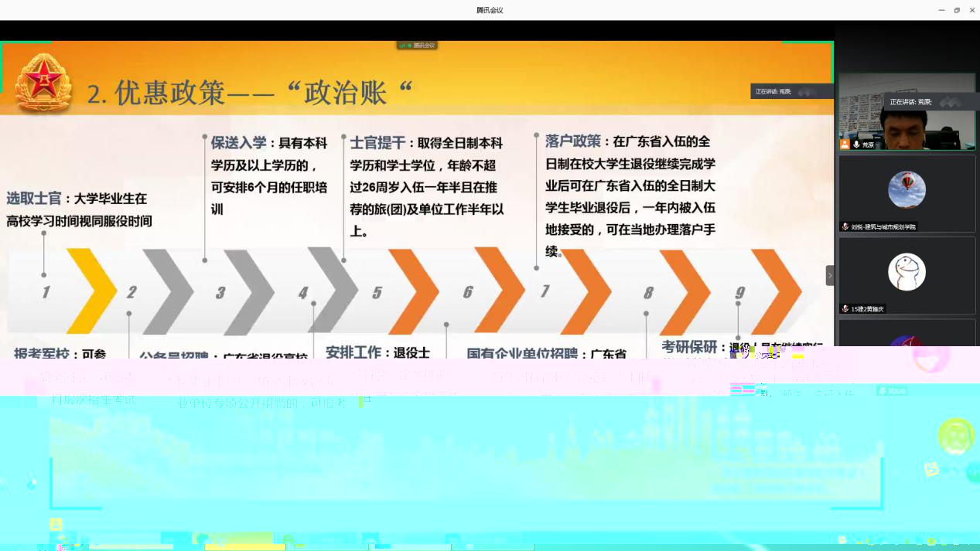Select the participant tile of 15建2黄锺庆
This screenshot has width=980, height=551.
tap(907, 275)
